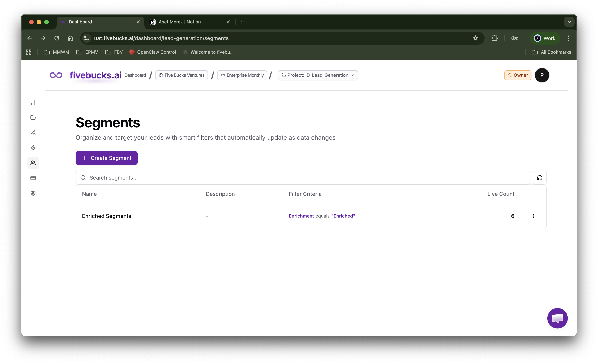The image size is (598, 364).
Task: Open the Five Bucks Ventures breadcrumb link
Action: [181, 75]
